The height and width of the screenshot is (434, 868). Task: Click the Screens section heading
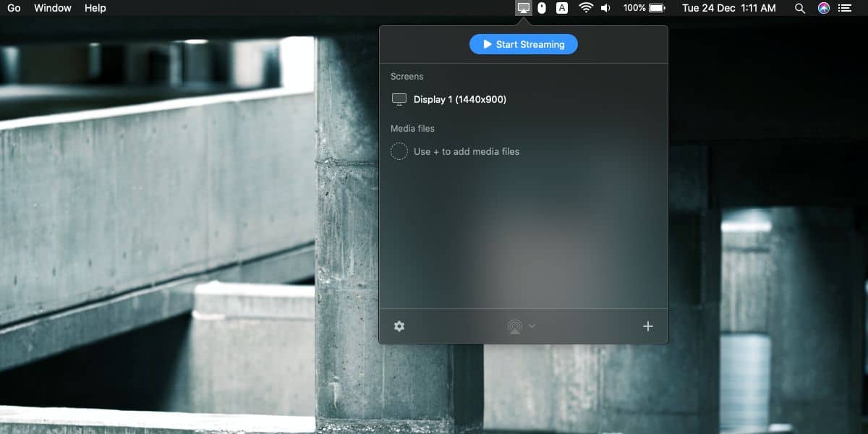pos(407,76)
